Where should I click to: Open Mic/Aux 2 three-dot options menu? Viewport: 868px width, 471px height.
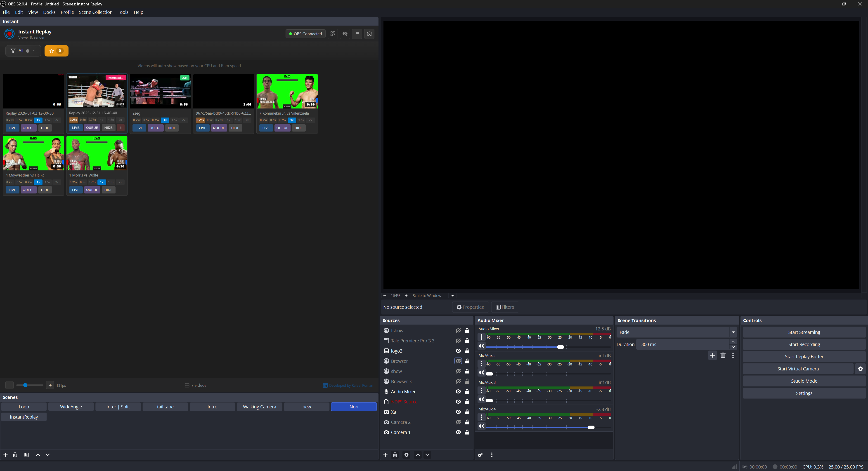pos(482,363)
